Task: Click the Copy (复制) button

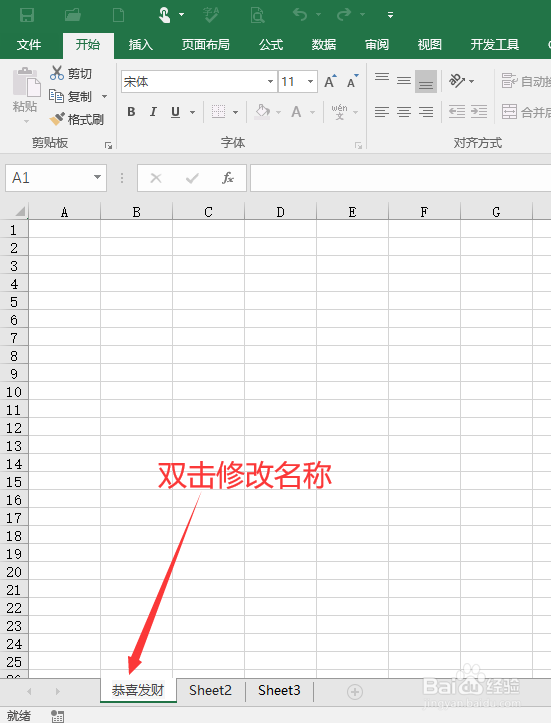Action: pyautogui.click(x=71, y=96)
